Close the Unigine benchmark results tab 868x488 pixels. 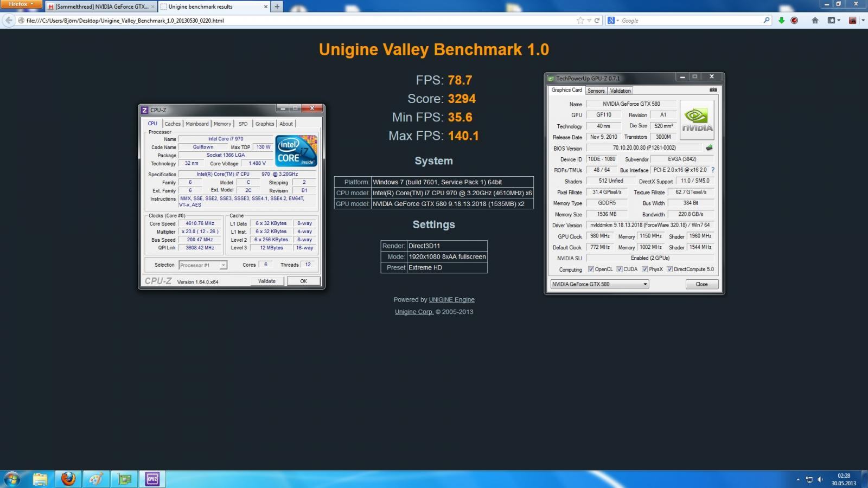click(x=265, y=7)
